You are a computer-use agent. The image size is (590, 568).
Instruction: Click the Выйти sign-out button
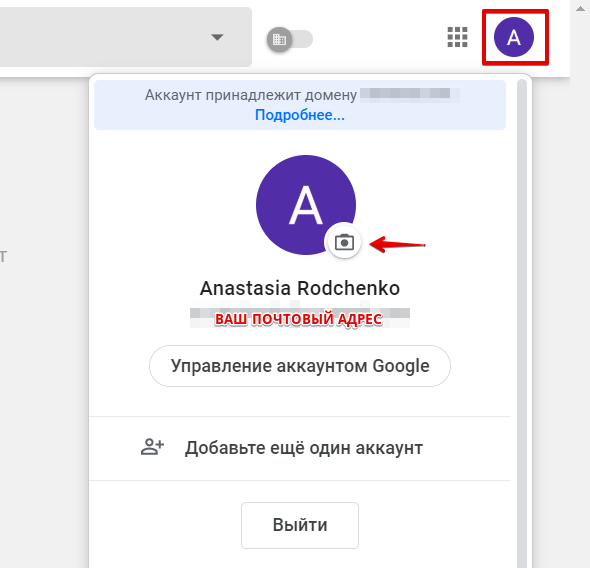(300, 525)
